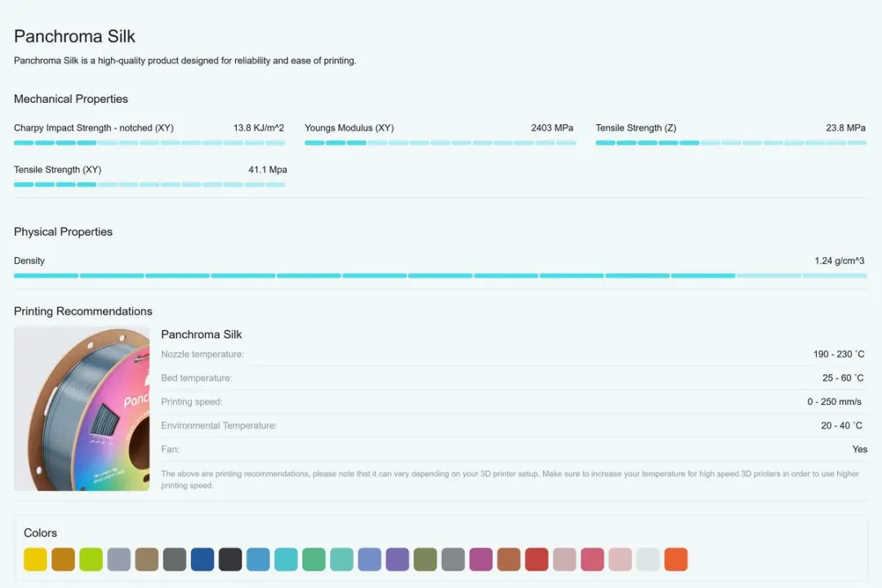Select the blue-gray swatch beside lime green
This screenshot has width=882, height=588.
click(118, 559)
